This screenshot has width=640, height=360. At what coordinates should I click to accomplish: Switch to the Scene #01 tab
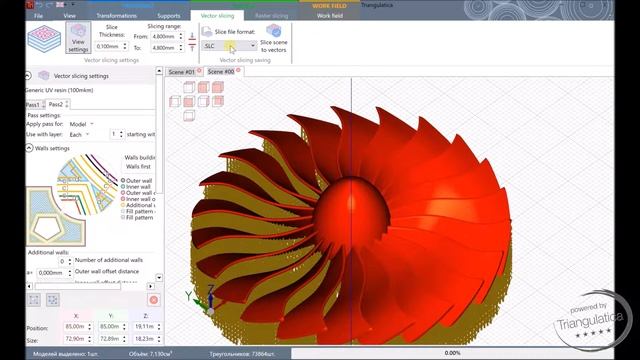(181, 72)
